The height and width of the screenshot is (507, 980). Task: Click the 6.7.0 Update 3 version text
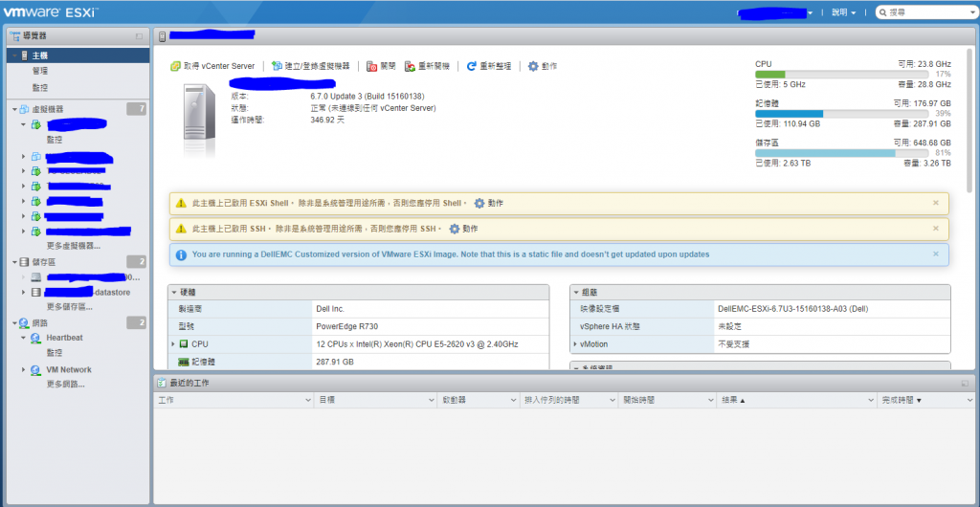367,97
